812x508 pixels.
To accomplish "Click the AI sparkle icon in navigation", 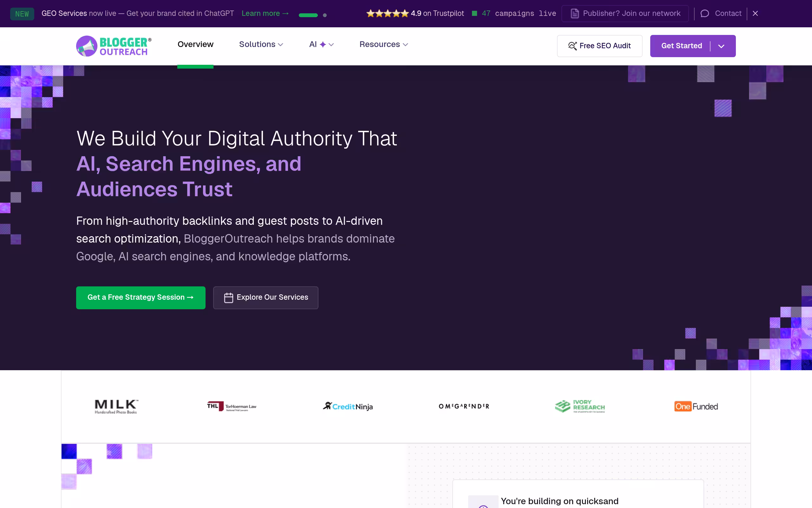I will click(323, 44).
